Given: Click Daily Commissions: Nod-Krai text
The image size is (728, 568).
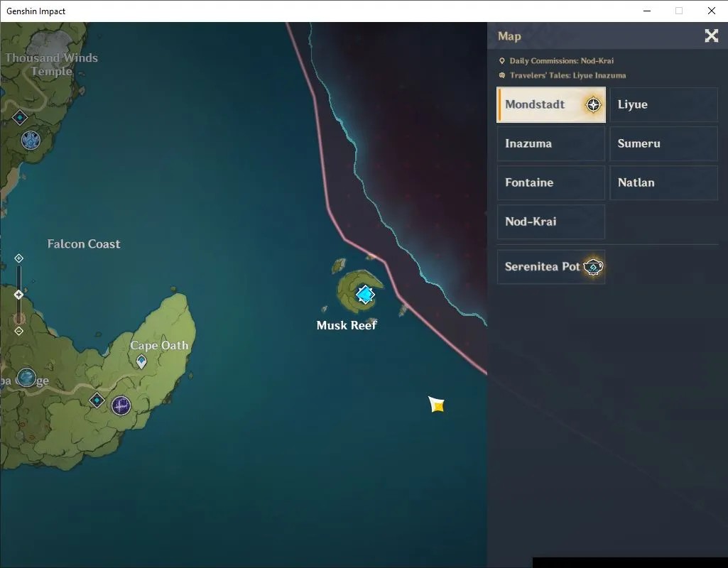Looking at the screenshot, I should pyautogui.click(x=561, y=61).
